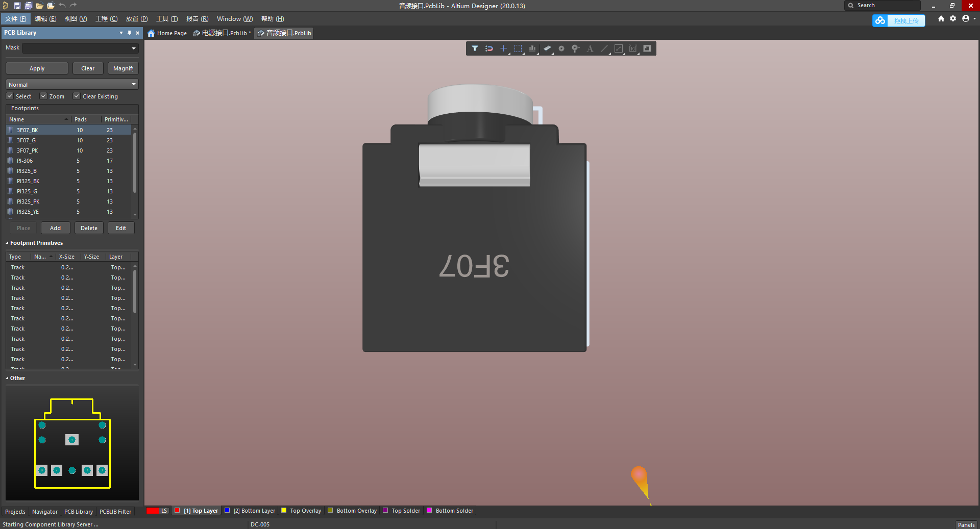The width and height of the screenshot is (980, 529).
Task: Toggle the Zoom checkbox
Action: pos(43,96)
